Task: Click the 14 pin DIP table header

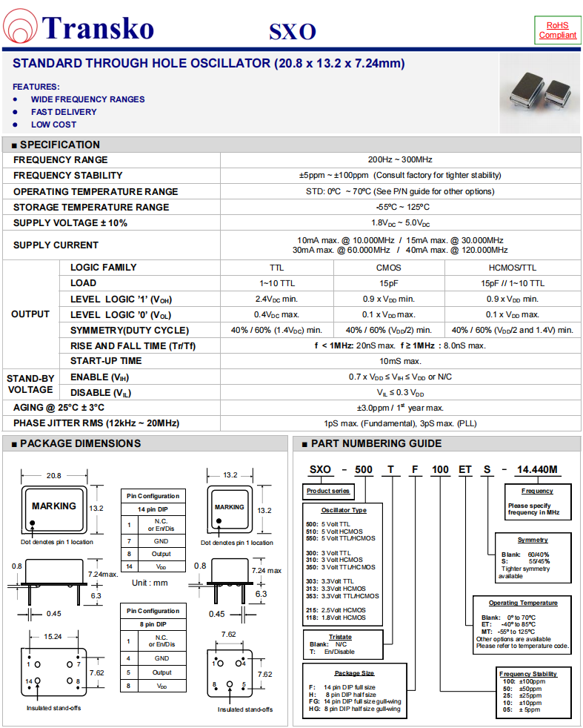Action: pos(153,510)
